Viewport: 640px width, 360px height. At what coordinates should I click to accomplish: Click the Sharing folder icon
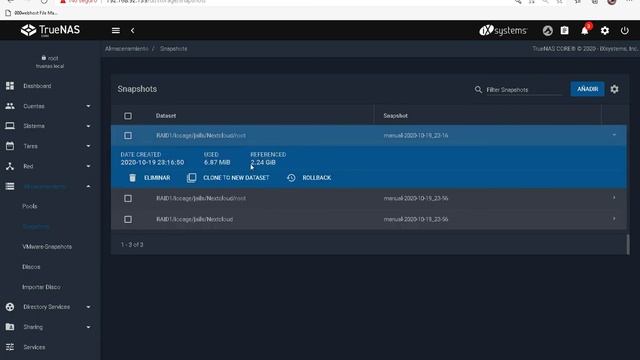pyautogui.click(x=10, y=327)
